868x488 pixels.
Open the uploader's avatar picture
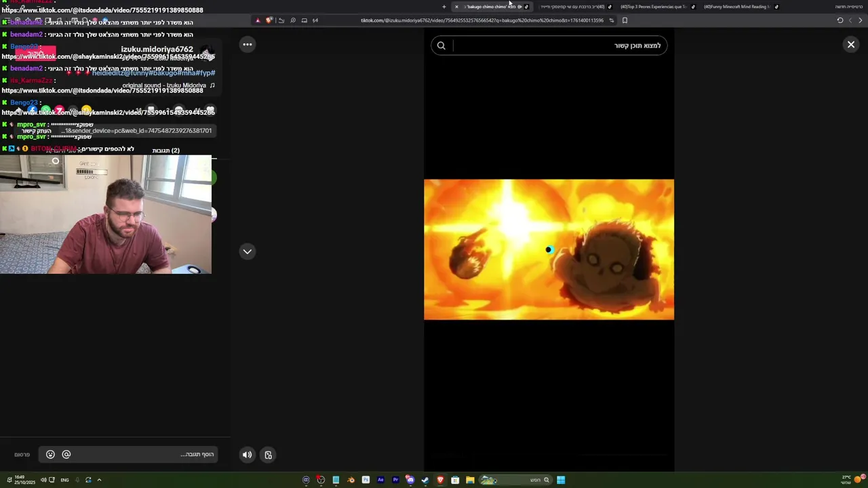pos(207,53)
